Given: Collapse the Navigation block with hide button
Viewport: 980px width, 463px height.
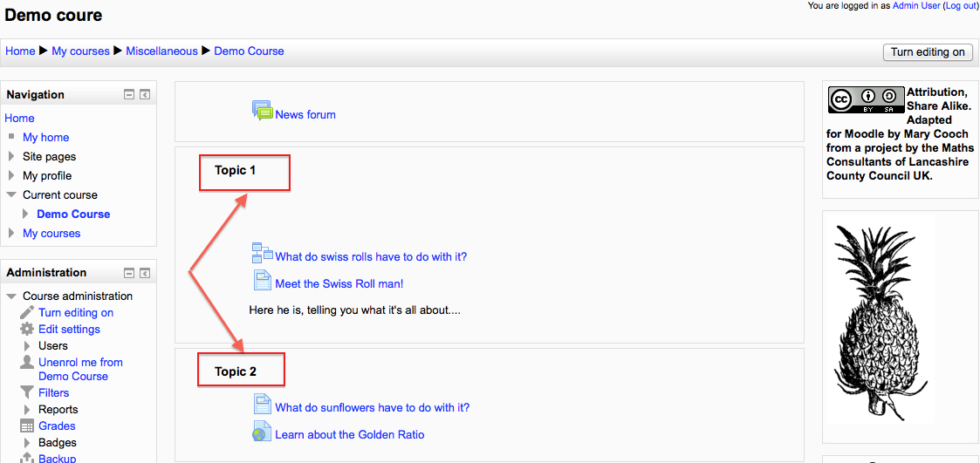Looking at the screenshot, I should (129, 95).
